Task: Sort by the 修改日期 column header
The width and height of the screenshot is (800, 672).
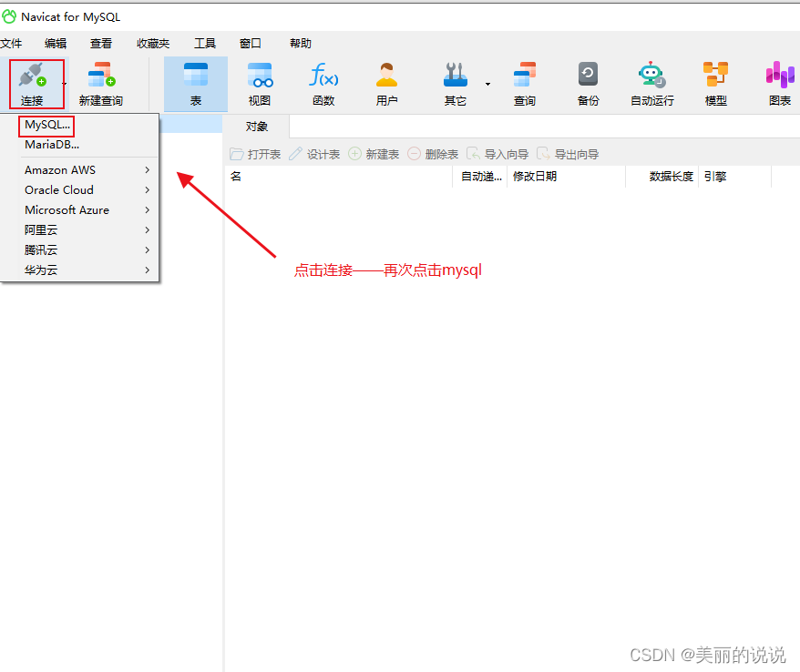Action: point(567,177)
